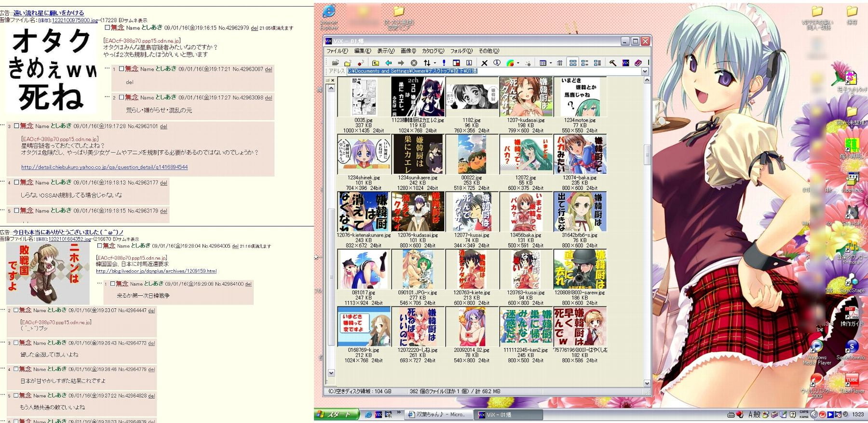This screenshot has height=423, width=868.
Task: Select the 1234shinek.jpg thumbnail
Action: [363, 155]
